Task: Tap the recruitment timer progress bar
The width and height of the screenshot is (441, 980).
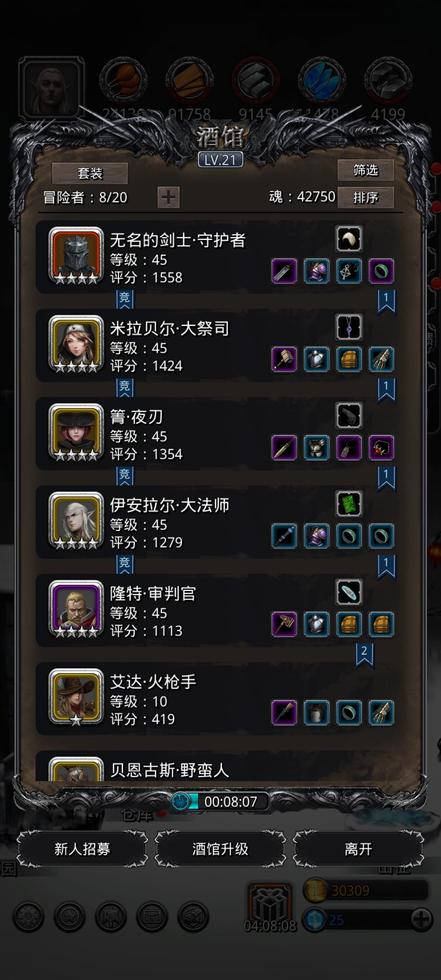Action: pyautogui.click(x=220, y=802)
